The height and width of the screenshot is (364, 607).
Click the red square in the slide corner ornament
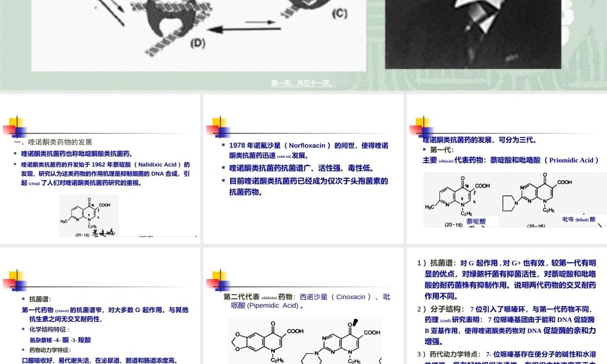tap(10, 129)
